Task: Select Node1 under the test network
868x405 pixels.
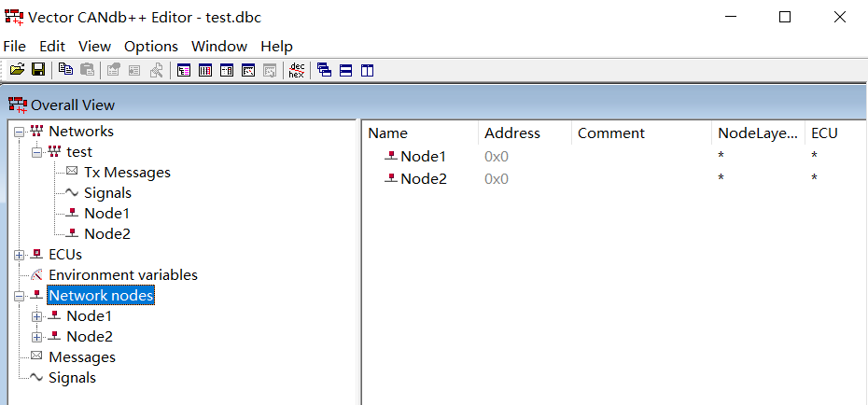Action: coord(106,213)
